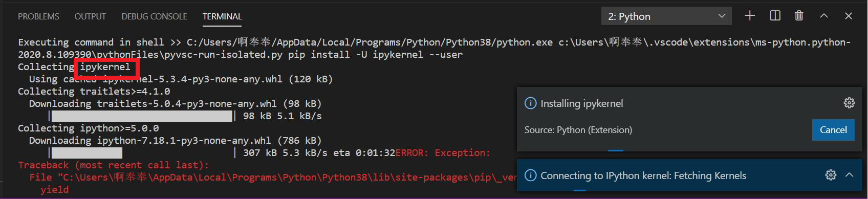Switch to the PROBLEMS tab
This screenshot has height=199, width=868.
coord(38,16)
